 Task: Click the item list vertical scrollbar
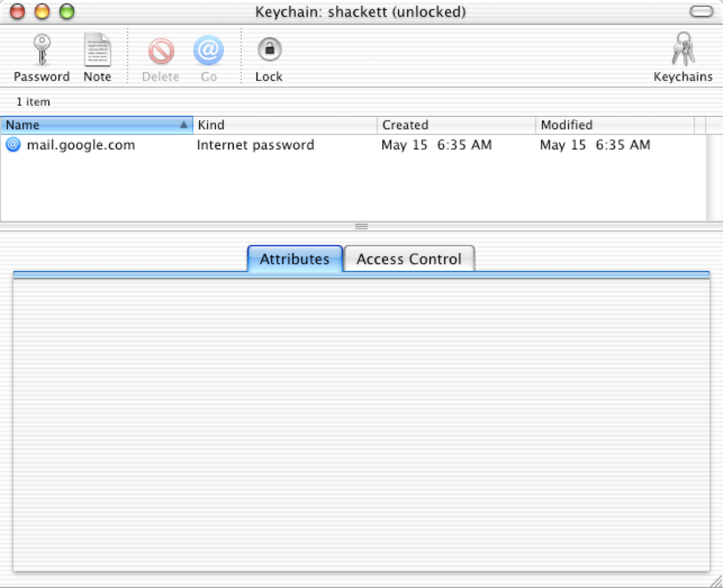coord(714,177)
